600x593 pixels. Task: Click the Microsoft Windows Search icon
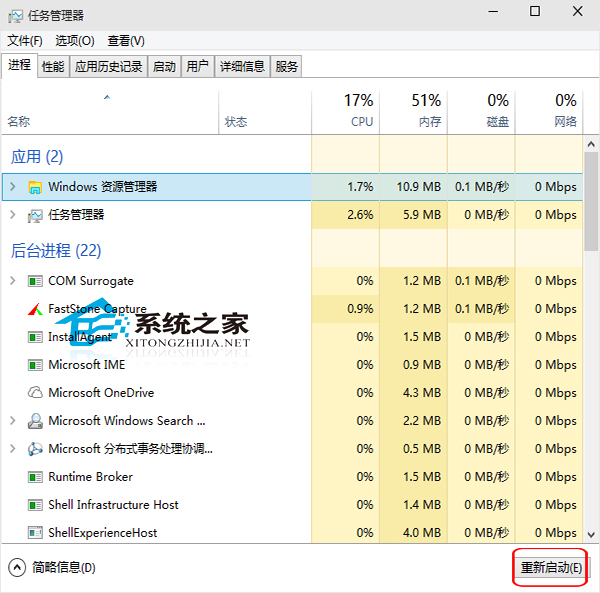coord(35,421)
